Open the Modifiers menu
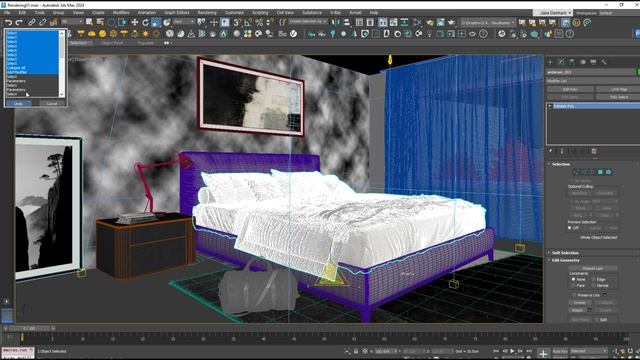The width and height of the screenshot is (640, 360). pyautogui.click(x=121, y=13)
